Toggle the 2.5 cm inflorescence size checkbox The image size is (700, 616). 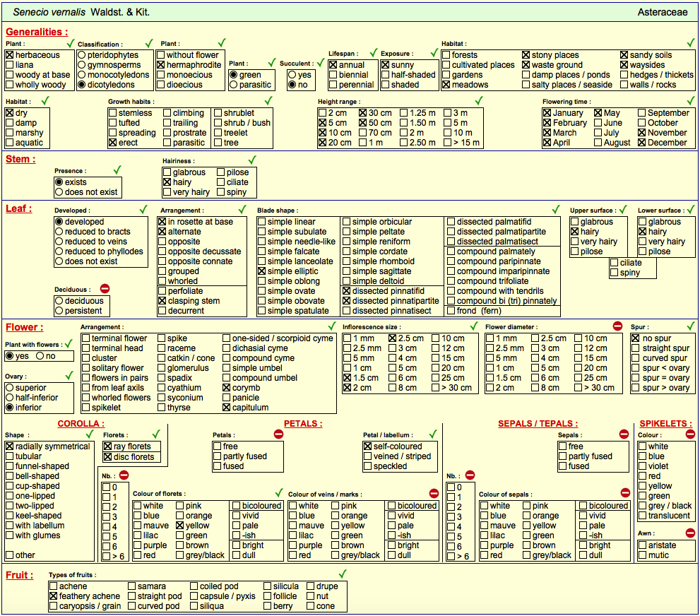tap(393, 338)
